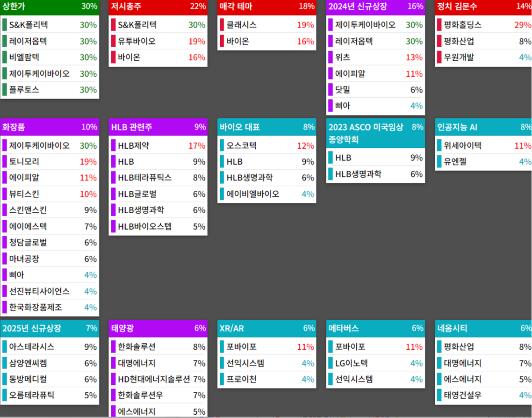
Task: Select S&K폴리텍 in the 저시총주 card
Action: 158,25
